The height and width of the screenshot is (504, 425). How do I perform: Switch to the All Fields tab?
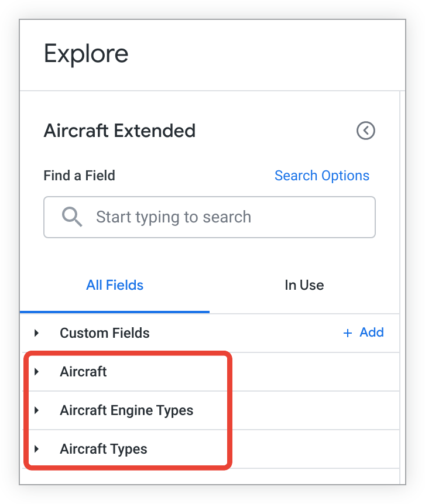(x=115, y=286)
